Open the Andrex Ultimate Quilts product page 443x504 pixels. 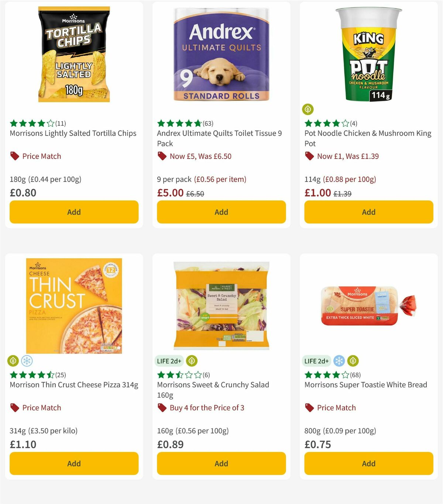point(220,138)
